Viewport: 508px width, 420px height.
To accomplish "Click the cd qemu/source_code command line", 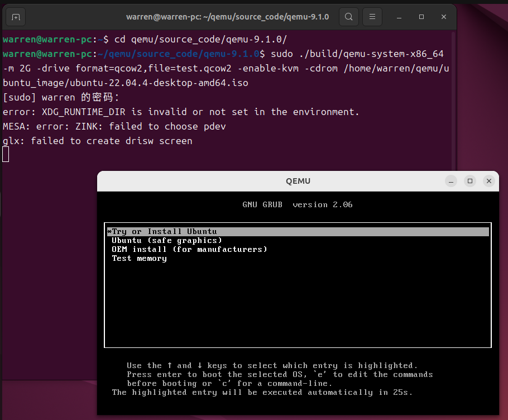I will click(200, 39).
